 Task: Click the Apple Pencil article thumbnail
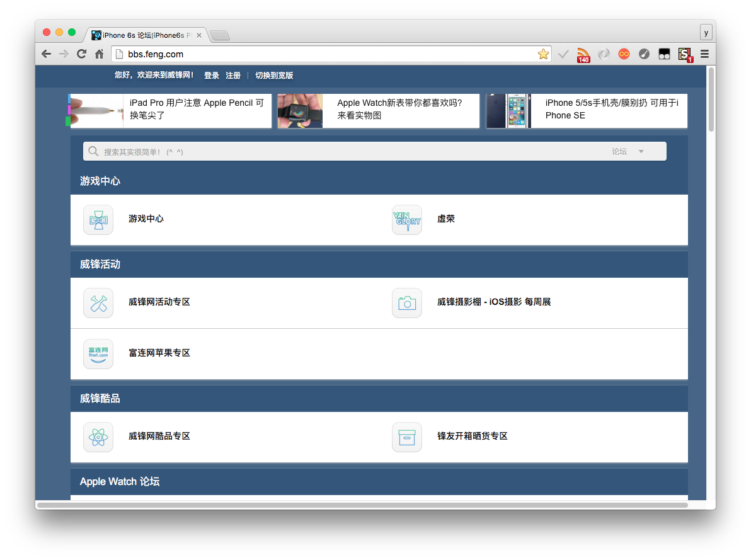96,111
